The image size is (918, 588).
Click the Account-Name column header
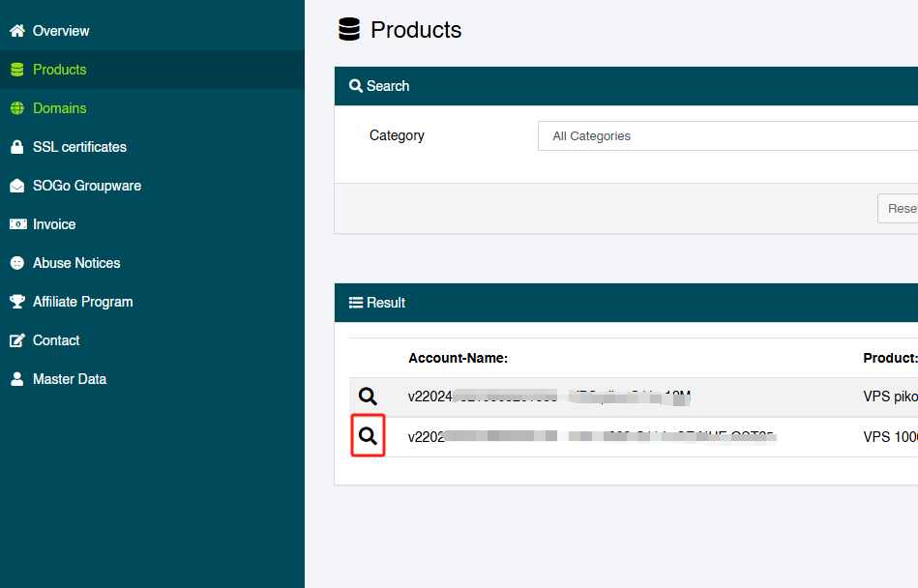(x=458, y=358)
